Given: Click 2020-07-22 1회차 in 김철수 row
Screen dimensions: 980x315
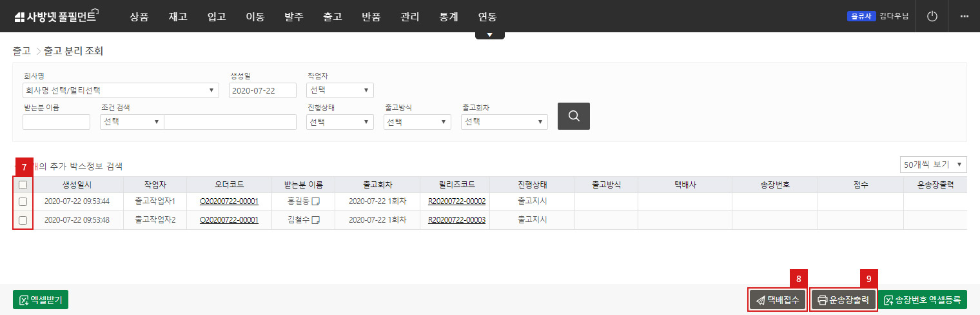Looking at the screenshot, I should (377, 220).
